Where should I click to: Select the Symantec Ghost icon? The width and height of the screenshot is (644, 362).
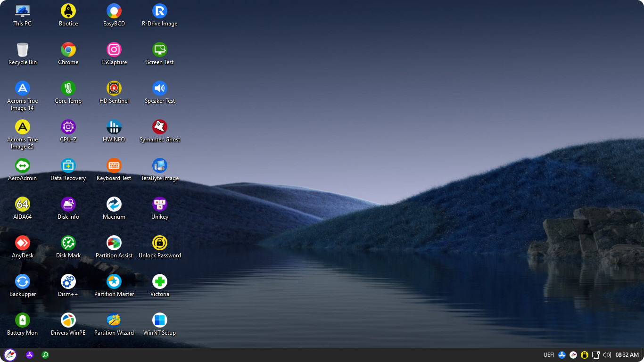160,127
